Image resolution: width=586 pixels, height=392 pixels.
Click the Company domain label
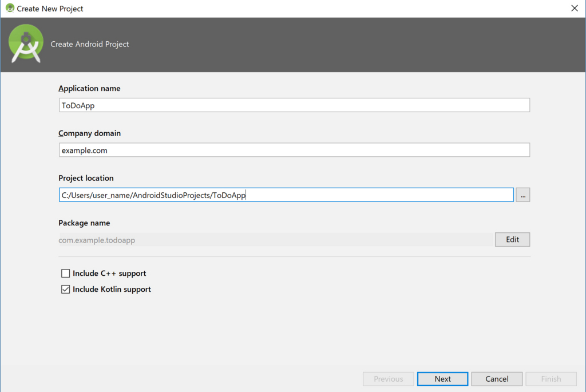90,133
